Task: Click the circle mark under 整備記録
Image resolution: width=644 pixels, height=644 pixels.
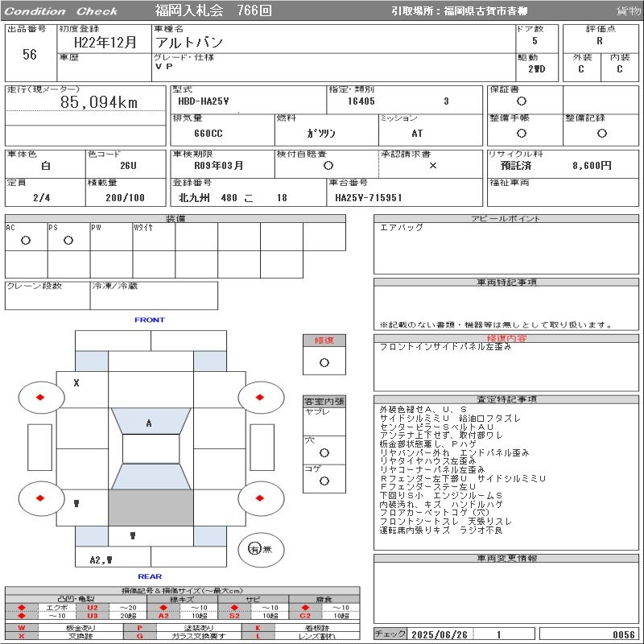Action: 602,133
